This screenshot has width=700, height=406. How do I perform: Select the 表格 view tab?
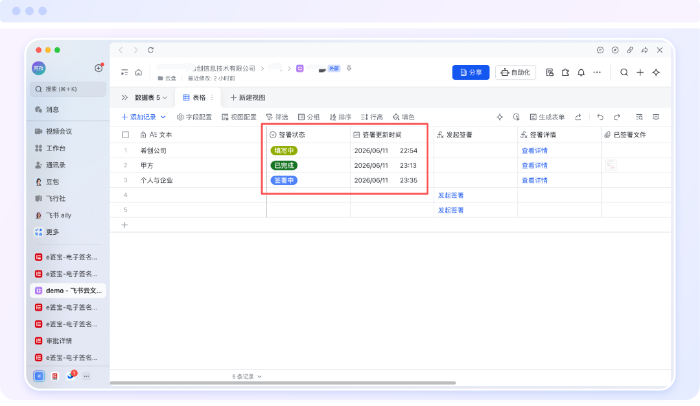(x=195, y=97)
